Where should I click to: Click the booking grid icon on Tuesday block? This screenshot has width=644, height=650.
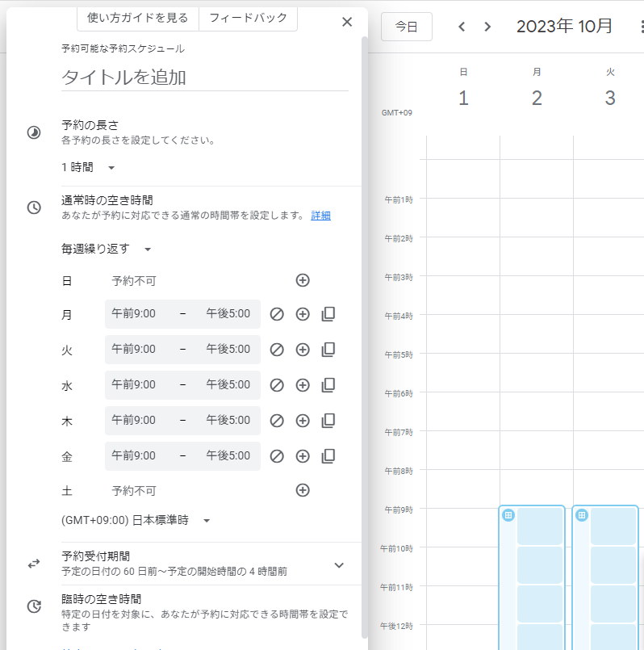pos(582,515)
